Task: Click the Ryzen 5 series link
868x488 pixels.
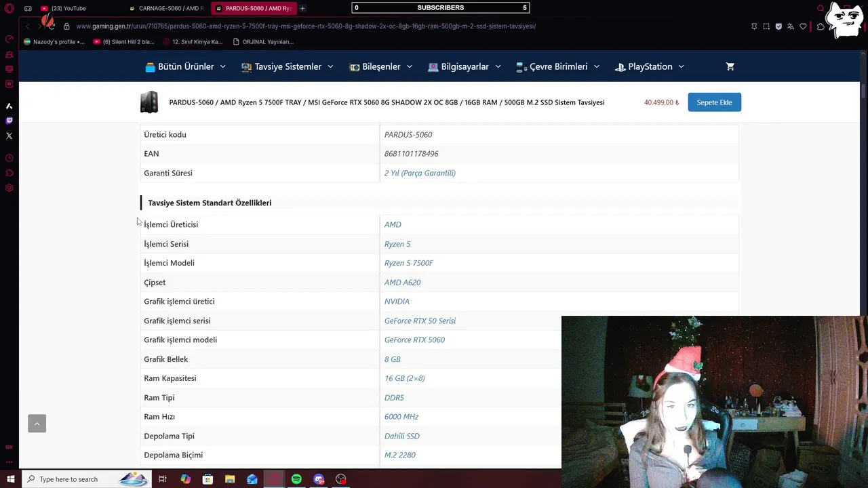Action: [397, 244]
